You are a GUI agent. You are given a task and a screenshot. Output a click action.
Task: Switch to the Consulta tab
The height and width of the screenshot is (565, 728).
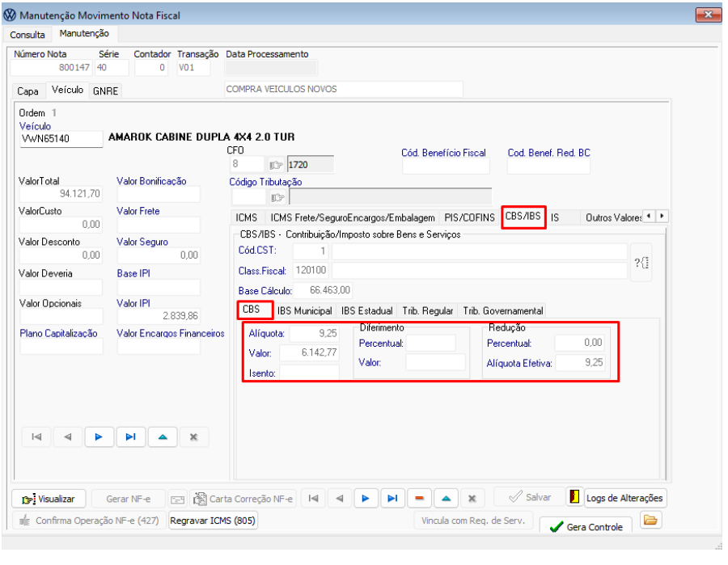28,35
